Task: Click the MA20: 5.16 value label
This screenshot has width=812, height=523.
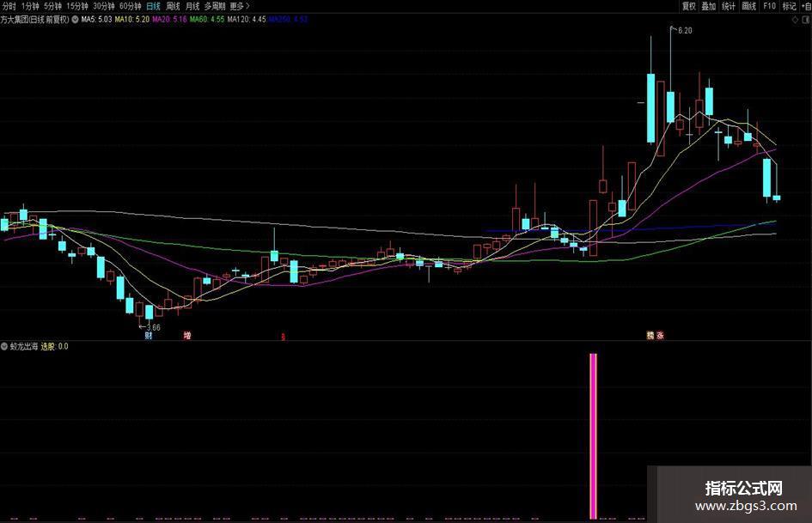Action: [x=169, y=20]
